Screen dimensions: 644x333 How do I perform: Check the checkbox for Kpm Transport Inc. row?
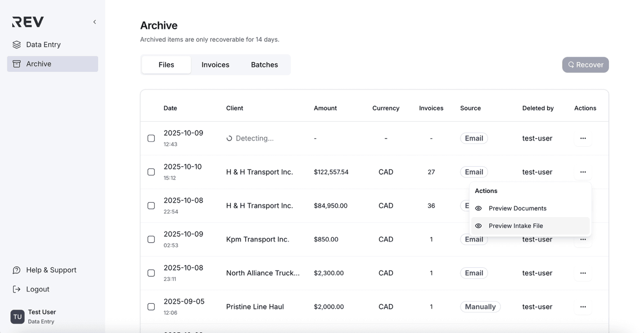[151, 239]
